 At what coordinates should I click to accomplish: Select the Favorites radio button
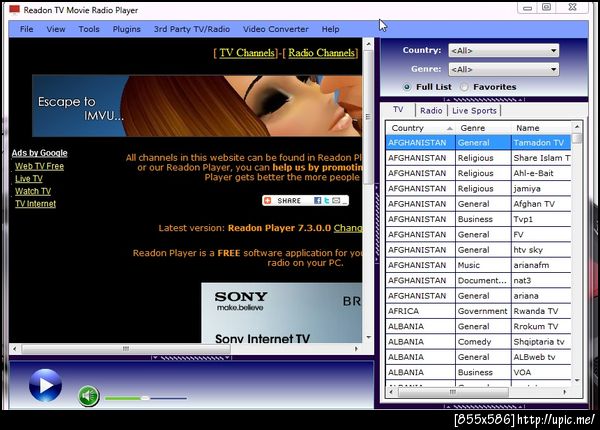coord(464,87)
